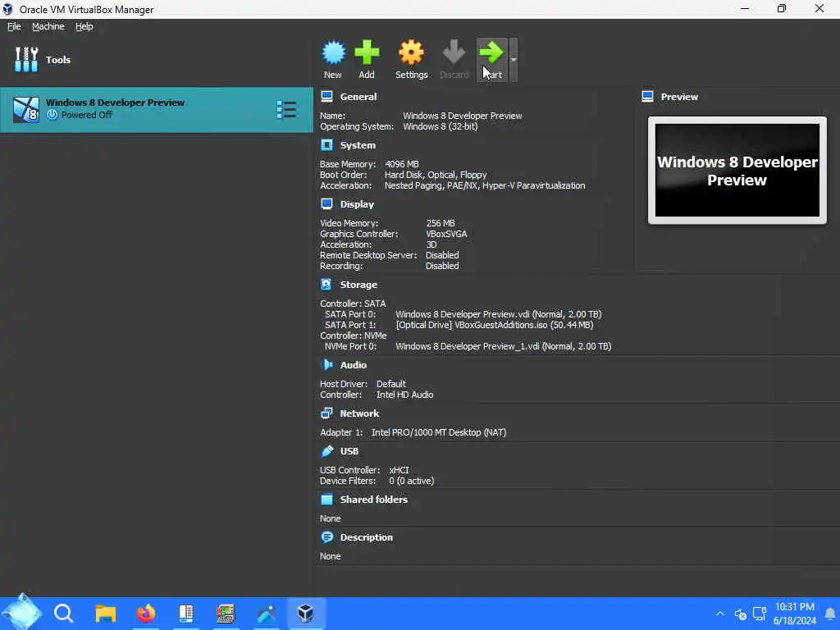Image resolution: width=840 pixels, height=630 pixels.
Task: Launch Firefox from the taskbar
Action: pyautogui.click(x=146, y=613)
